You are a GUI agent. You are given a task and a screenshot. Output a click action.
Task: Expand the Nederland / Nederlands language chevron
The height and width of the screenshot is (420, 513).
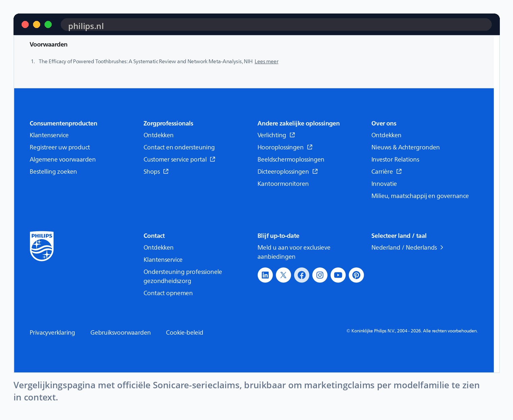442,247
